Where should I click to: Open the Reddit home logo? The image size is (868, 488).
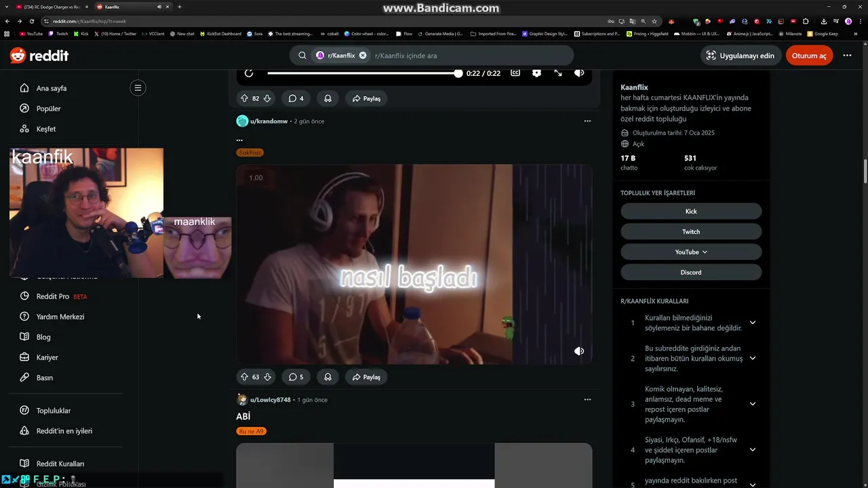39,56
